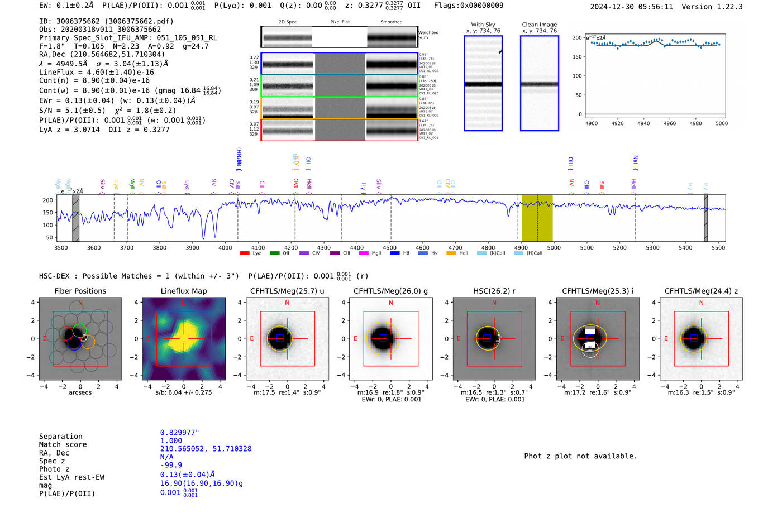Click the Cont(n) = 8.90(±0.04)e-16 line
Viewport: 782px width, 532px height.
94,80
